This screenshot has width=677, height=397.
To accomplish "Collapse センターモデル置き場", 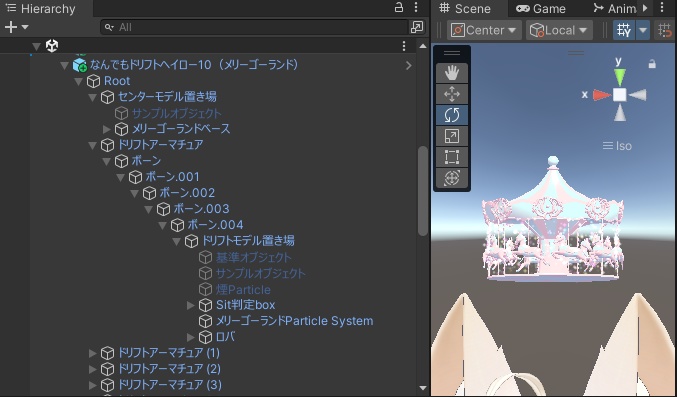I will click(x=92, y=97).
